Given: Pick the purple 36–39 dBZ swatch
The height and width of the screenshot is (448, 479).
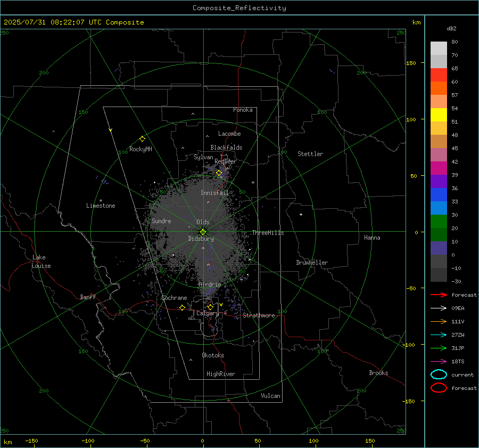Looking at the screenshot, I should point(439,181).
